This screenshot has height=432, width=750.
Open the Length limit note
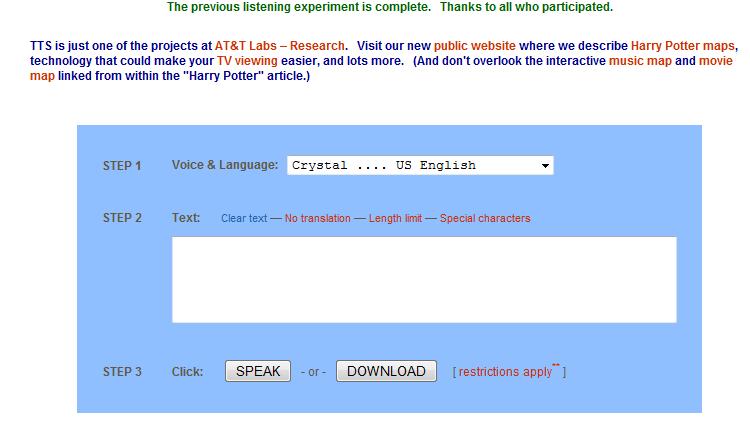(395, 218)
